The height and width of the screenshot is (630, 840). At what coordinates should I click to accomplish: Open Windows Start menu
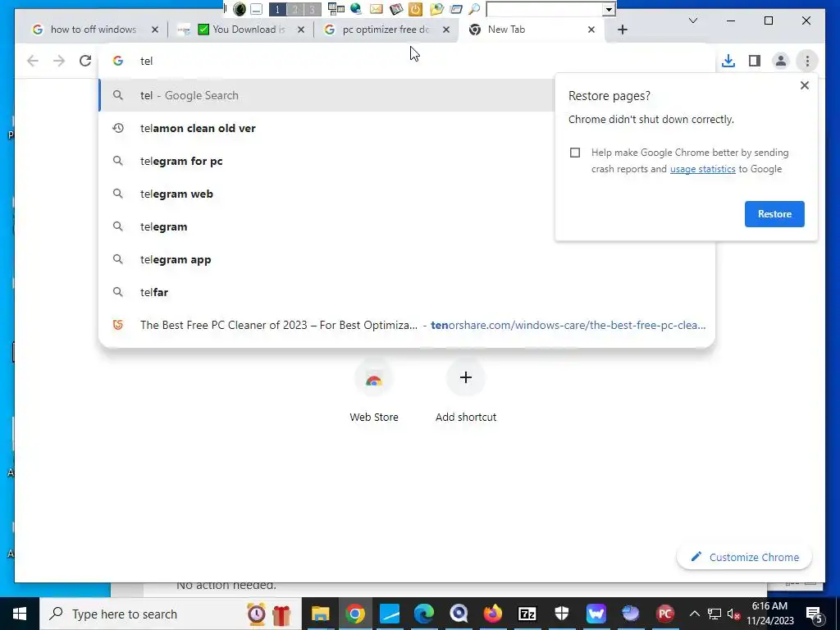click(x=20, y=614)
